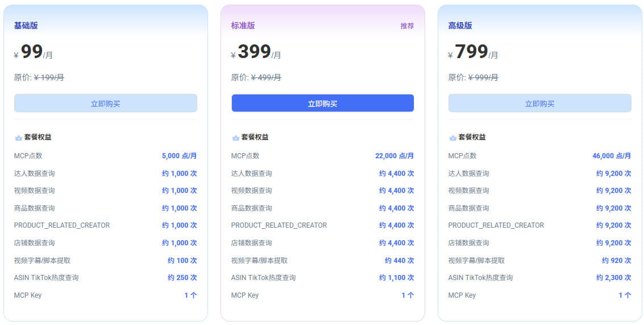Click MCP Key label in 标准版
Viewport: 644px width, 325px height.
[x=245, y=295]
